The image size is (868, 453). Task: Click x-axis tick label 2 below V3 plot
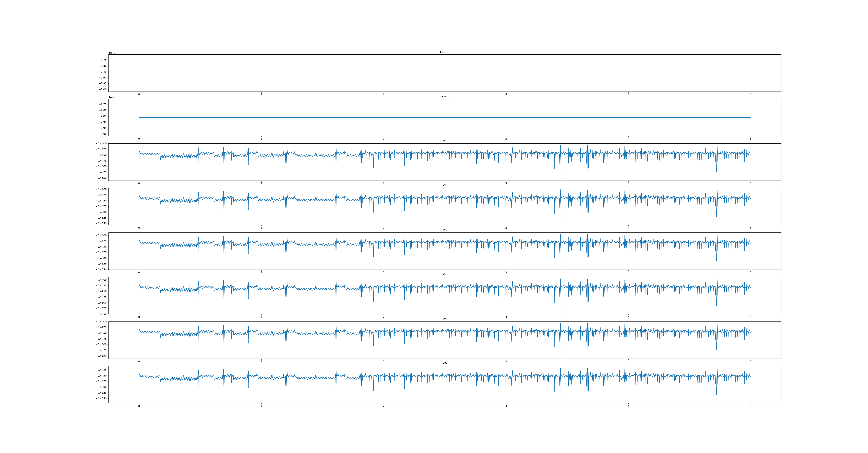(x=384, y=272)
